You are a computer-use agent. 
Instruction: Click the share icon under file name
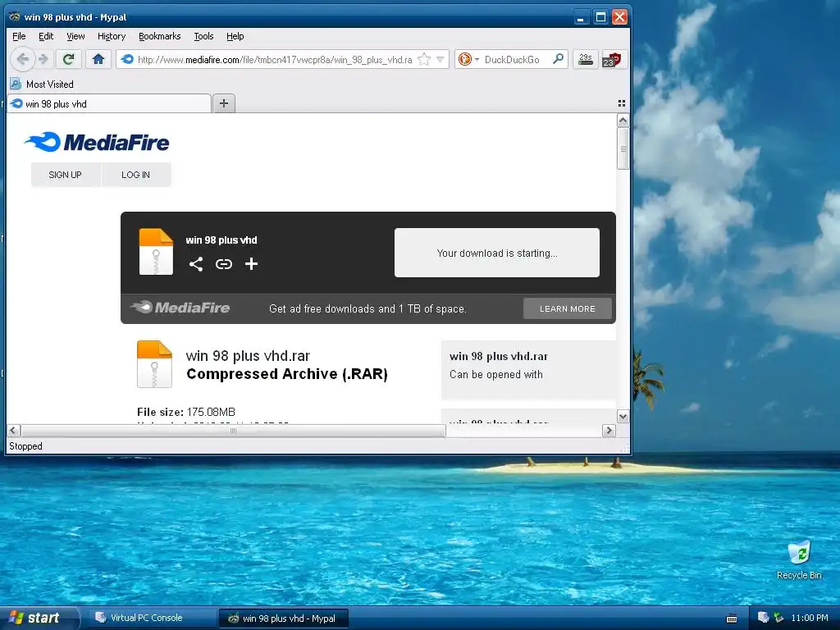tap(196, 264)
